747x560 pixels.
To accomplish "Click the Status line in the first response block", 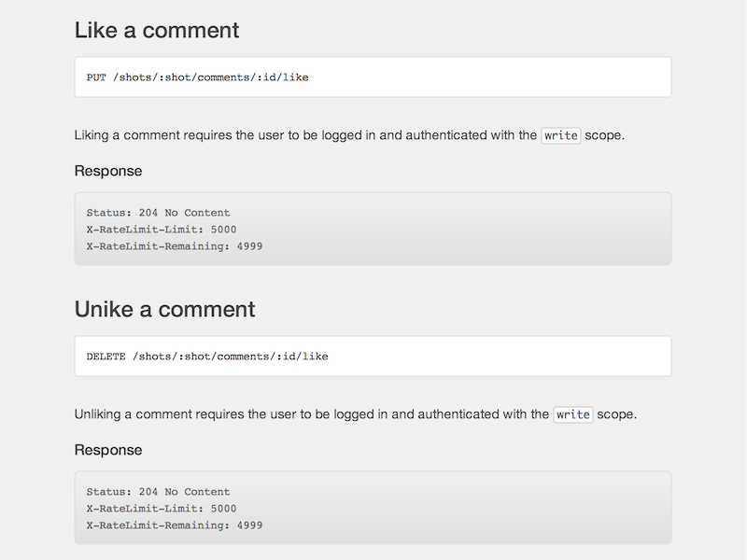I will (x=158, y=213).
